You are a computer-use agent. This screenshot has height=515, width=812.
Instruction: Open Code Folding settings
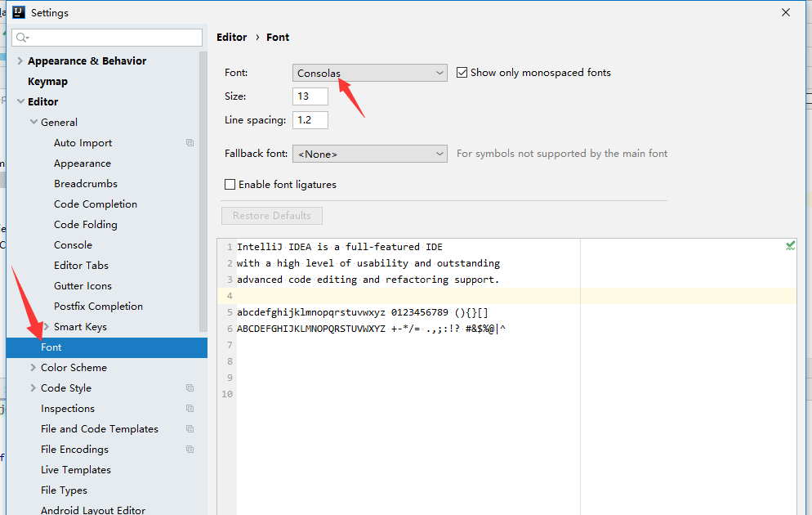point(86,224)
